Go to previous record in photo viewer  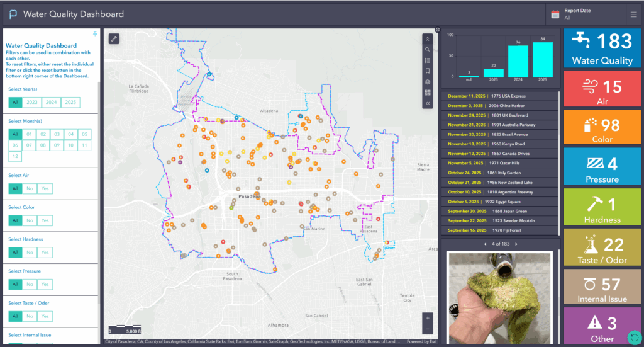(485, 244)
